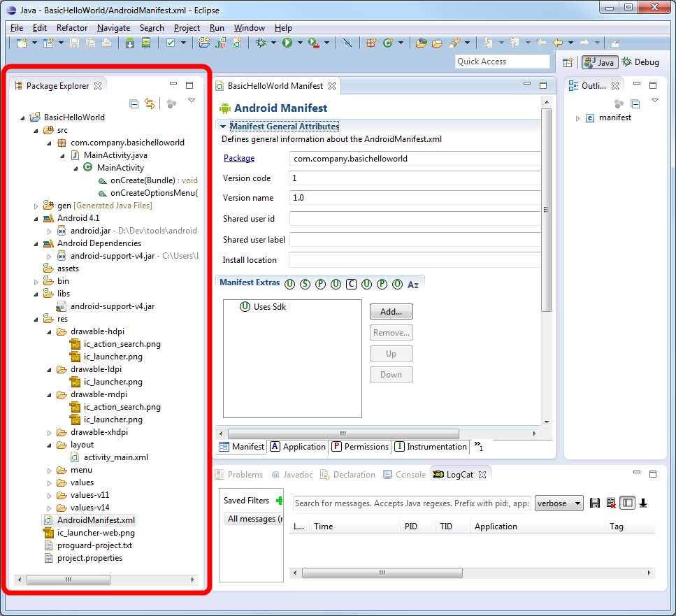676x616 pixels.
Task: Collapse the BasicHelloWorld project node
Action: pyautogui.click(x=22, y=117)
